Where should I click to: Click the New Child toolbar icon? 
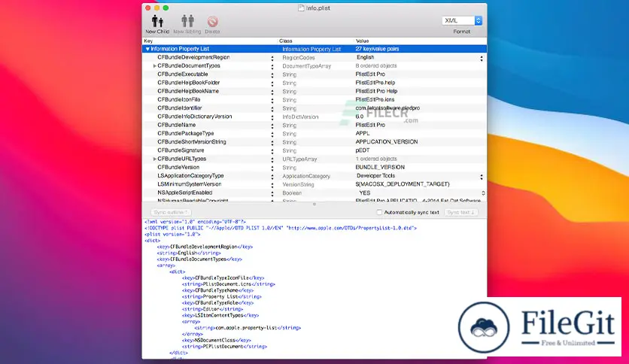[157, 21]
